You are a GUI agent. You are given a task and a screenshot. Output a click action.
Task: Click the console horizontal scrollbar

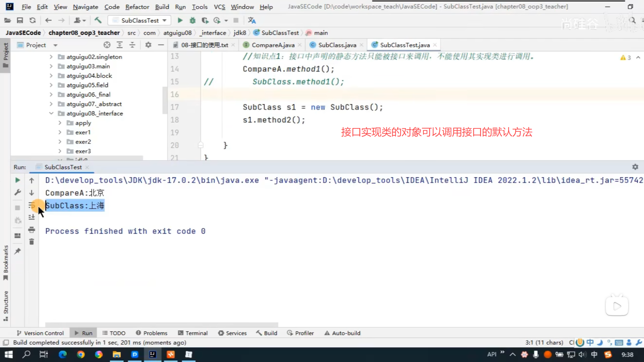pyautogui.click(x=161, y=324)
